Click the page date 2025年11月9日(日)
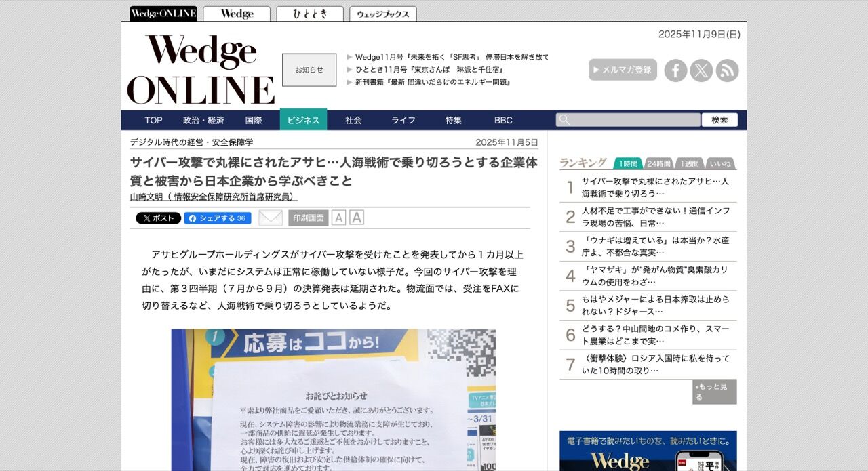 (699, 34)
